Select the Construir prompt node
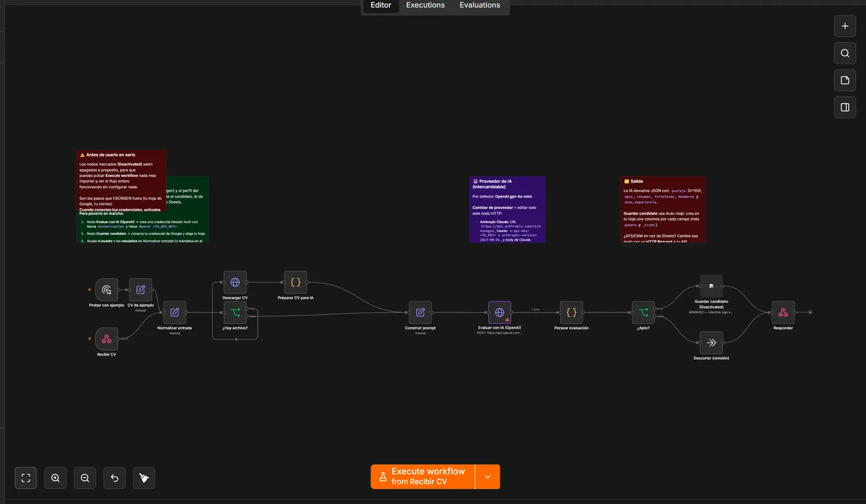This screenshot has width=866, height=504. pos(420,312)
